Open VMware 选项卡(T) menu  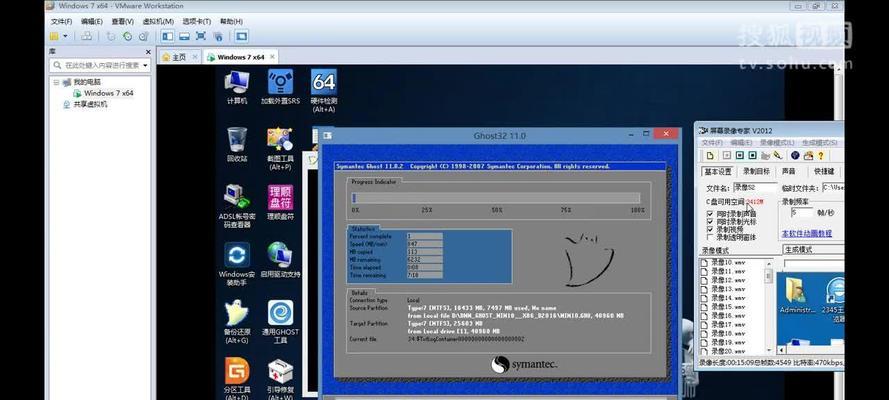coord(196,22)
